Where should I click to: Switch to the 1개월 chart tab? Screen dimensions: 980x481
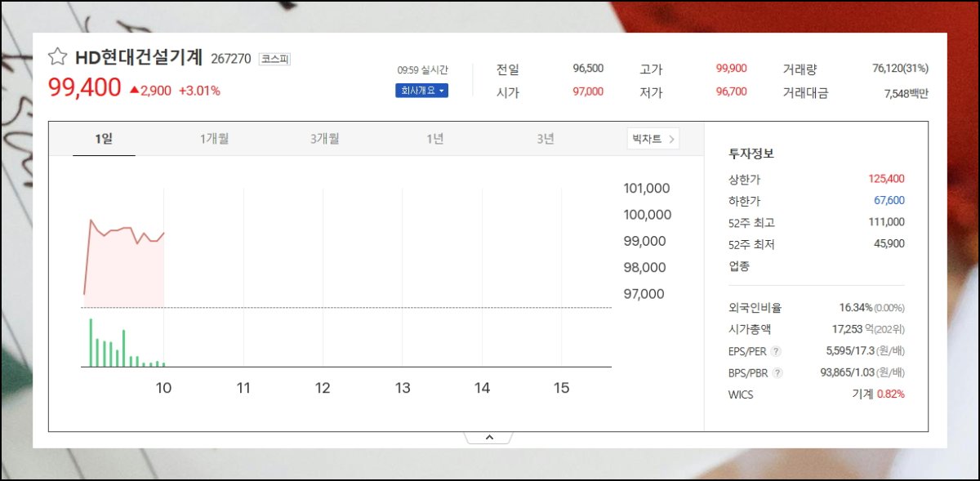click(214, 139)
